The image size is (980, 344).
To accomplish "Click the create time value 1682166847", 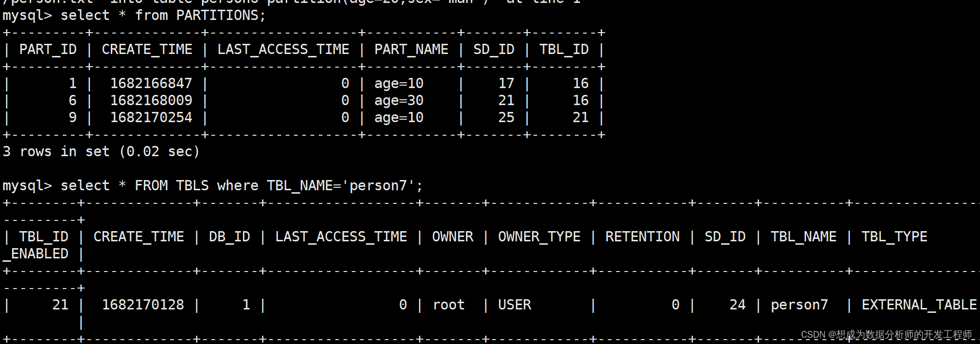I will [x=151, y=84].
